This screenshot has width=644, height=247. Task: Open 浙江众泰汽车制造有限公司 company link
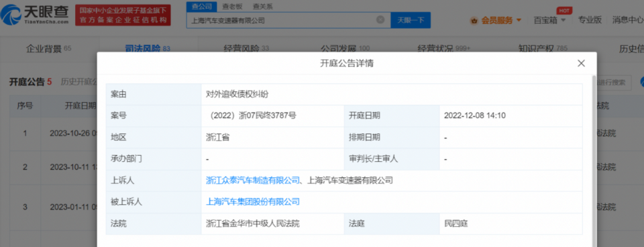pyautogui.click(x=253, y=180)
